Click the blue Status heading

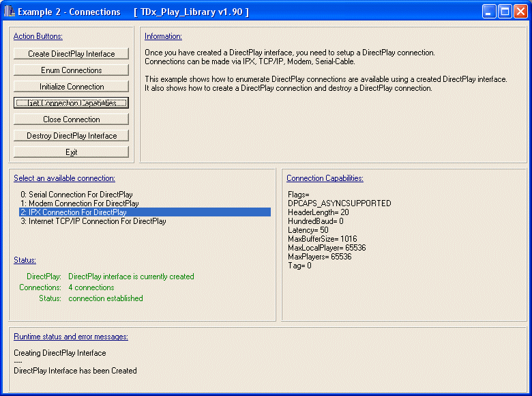[x=25, y=260]
